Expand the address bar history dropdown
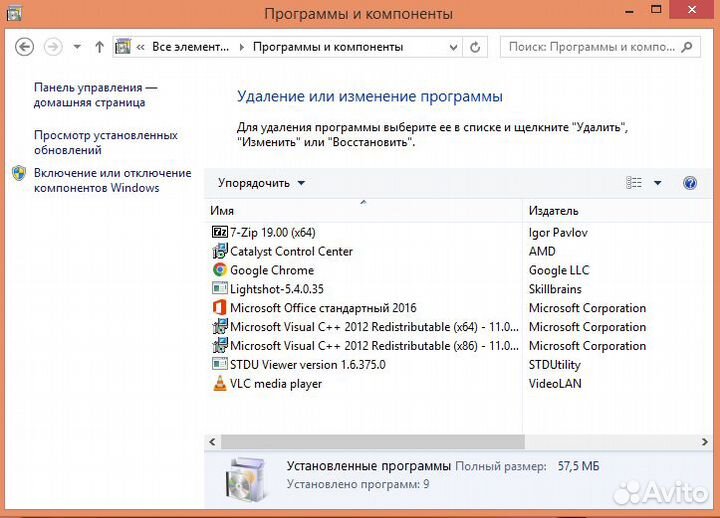Screen dimensions: 720x518 coord(453,47)
